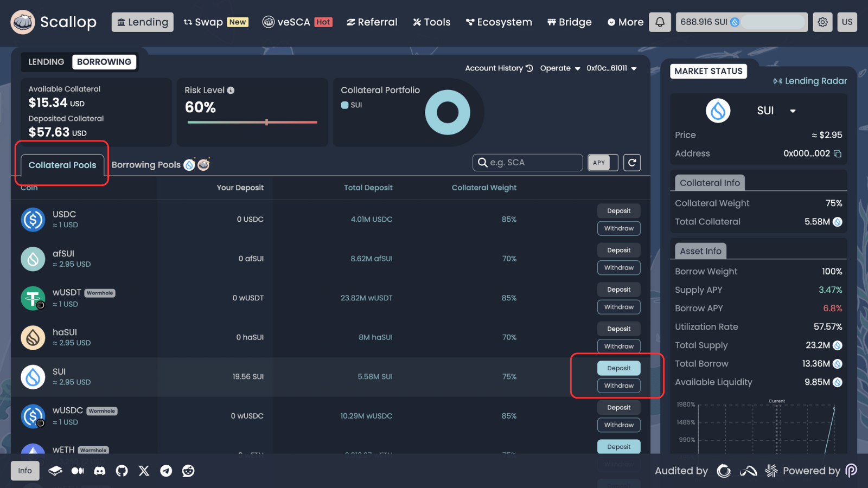
Task: Click the wUSDT Tether icon
Action: pyautogui.click(x=33, y=298)
